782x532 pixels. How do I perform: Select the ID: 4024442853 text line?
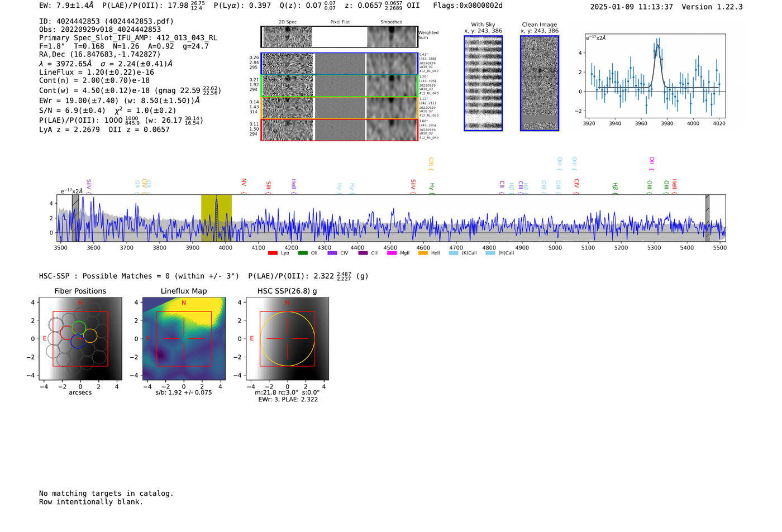point(106,21)
